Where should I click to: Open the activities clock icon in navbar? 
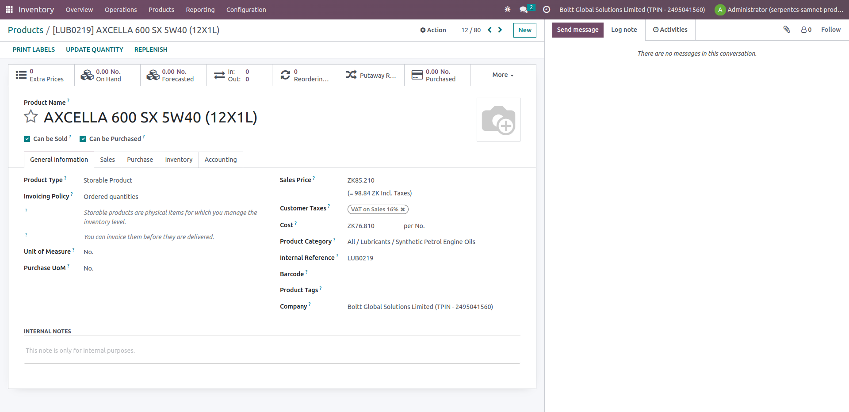546,9
